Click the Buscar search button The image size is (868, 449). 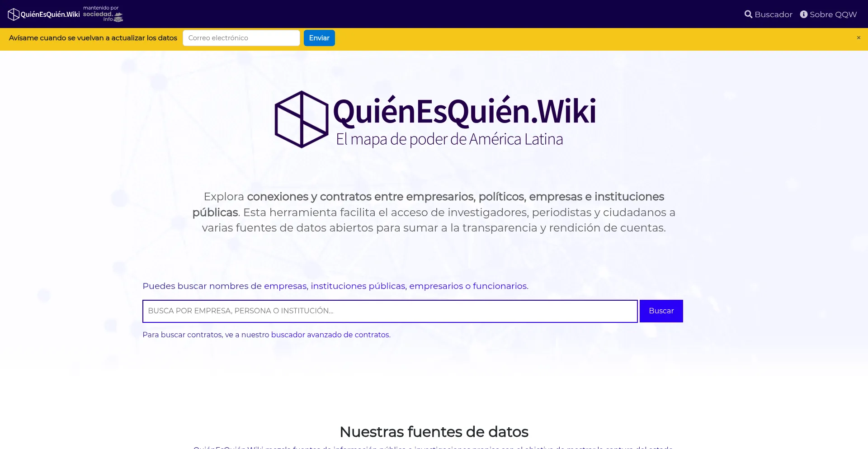[661, 311]
